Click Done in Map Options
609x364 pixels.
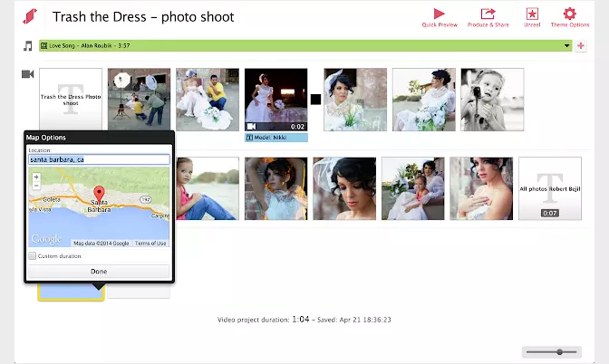click(99, 272)
